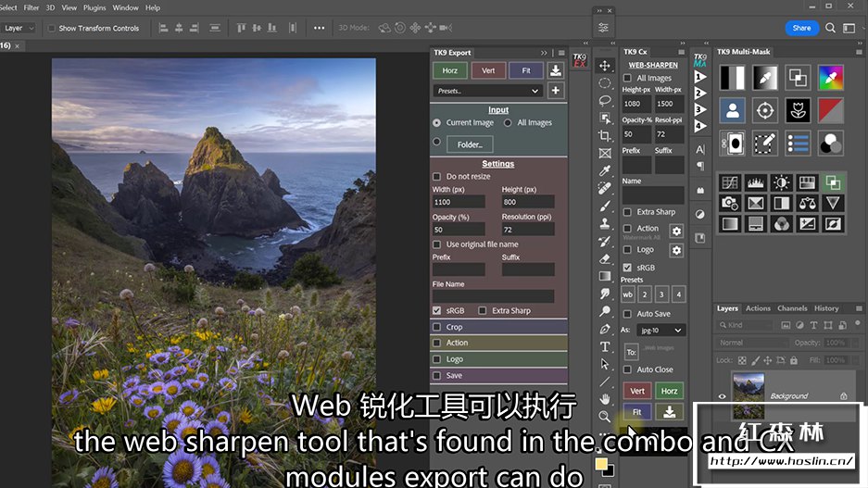Select the Type tool
The width and height of the screenshot is (868, 488).
[x=605, y=346]
